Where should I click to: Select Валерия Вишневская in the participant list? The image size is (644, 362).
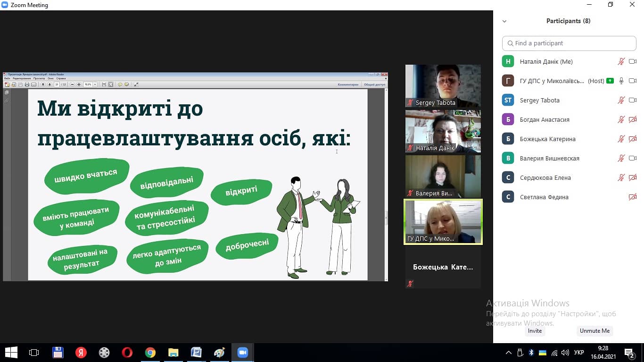point(549,158)
